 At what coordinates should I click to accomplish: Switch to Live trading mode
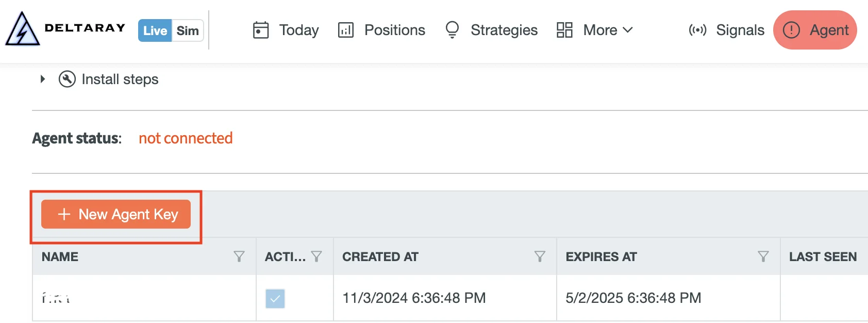click(x=155, y=30)
